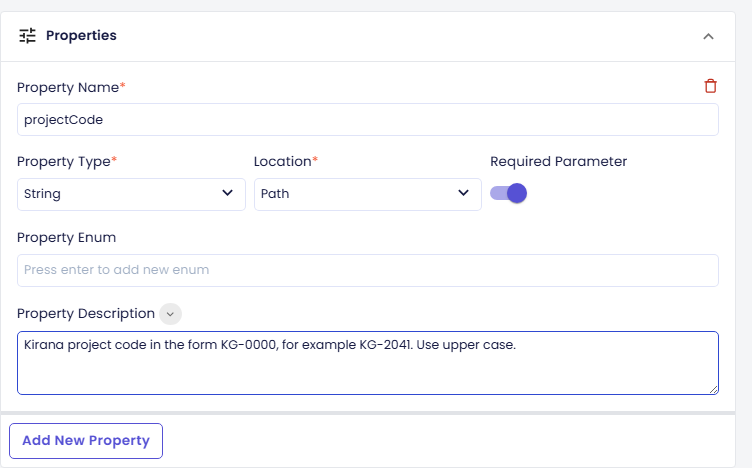Screen dimensions: 752x468
Task: Open the Location dropdown showing Path
Action: (368, 194)
